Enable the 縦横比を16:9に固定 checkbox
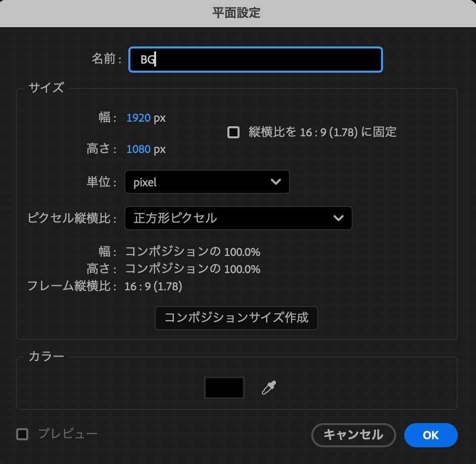Viewport: 476px width, 464px height. (x=233, y=132)
